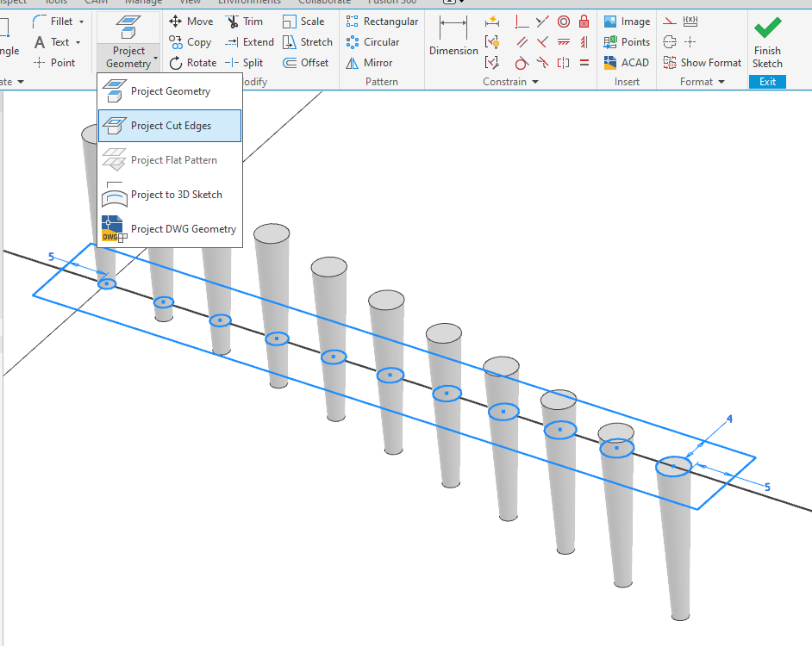Select the Offset tool
The height and width of the screenshot is (646, 812).
[x=304, y=62]
